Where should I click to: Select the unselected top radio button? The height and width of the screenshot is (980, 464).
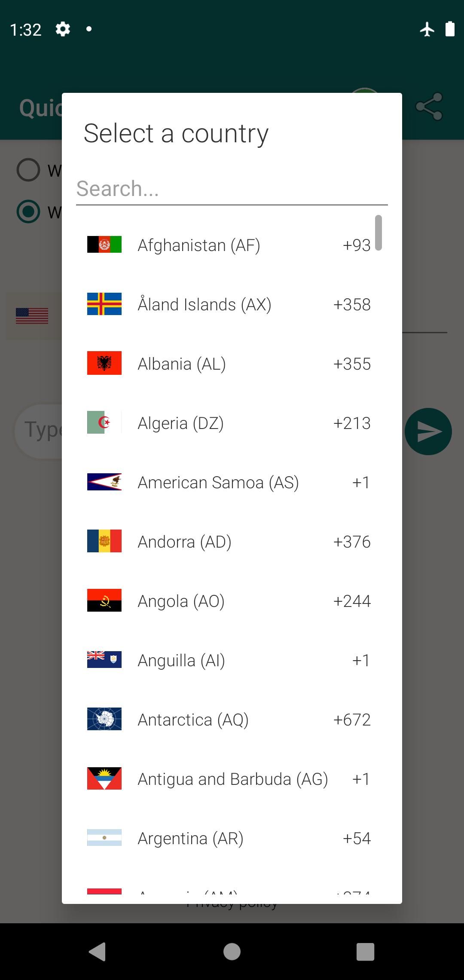tap(28, 170)
